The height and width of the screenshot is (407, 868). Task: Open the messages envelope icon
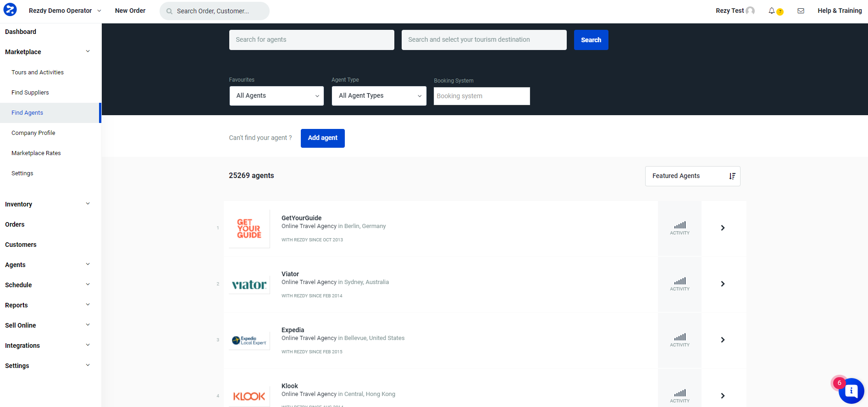tap(801, 11)
